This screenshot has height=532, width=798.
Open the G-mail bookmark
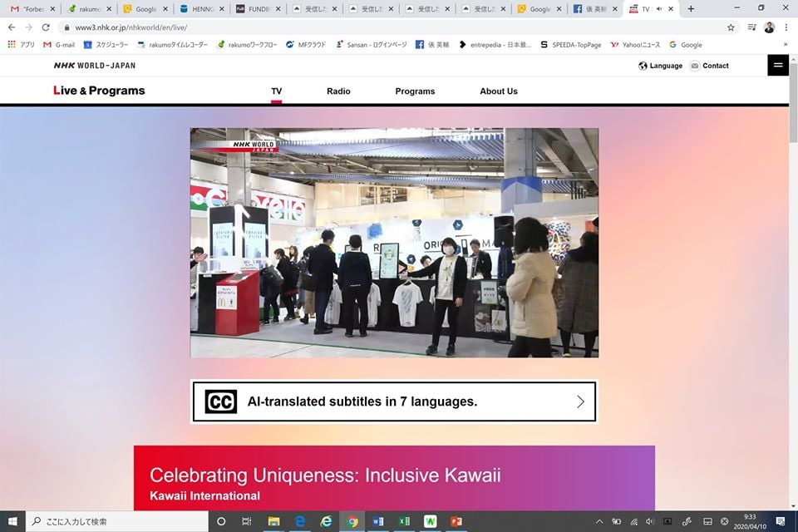pyautogui.click(x=59, y=45)
